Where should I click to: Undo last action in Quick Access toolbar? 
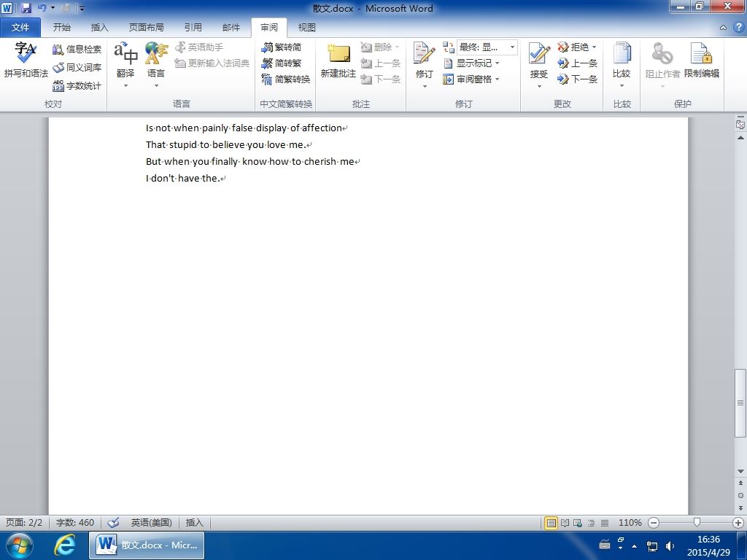pyautogui.click(x=42, y=8)
